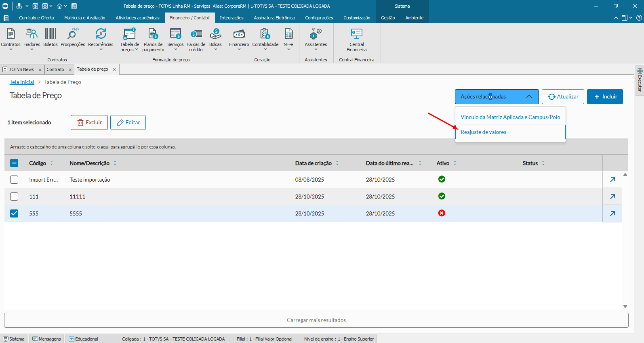
Task: Select Reajuste de valores menu option
Action: (510, 132)
